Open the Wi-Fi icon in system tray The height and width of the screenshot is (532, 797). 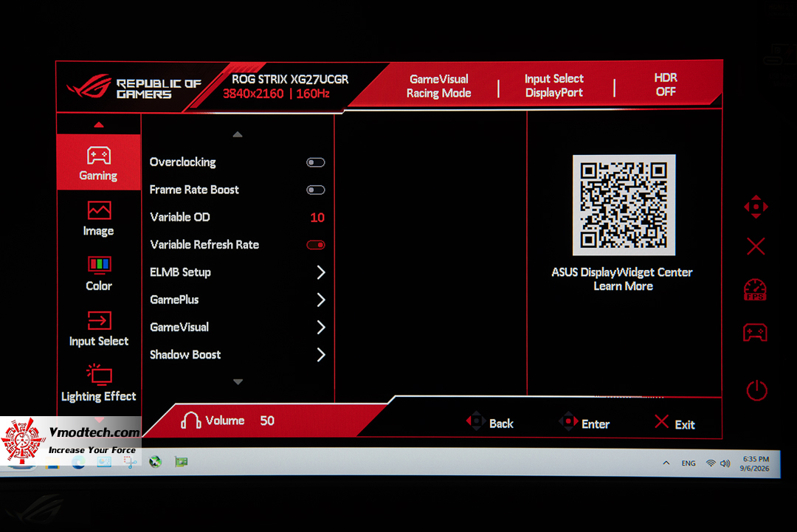tap(711, 463)
